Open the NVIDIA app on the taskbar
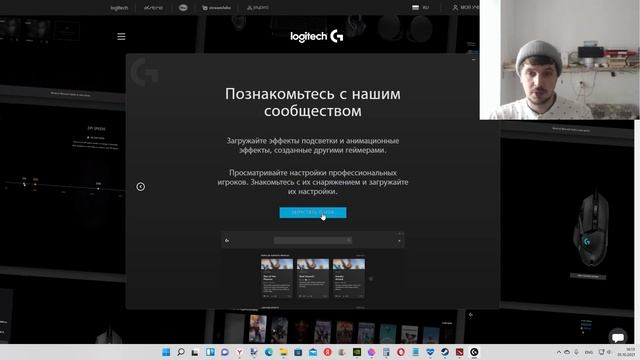Viewport: 640px width, 360px height. coord(357,352)
